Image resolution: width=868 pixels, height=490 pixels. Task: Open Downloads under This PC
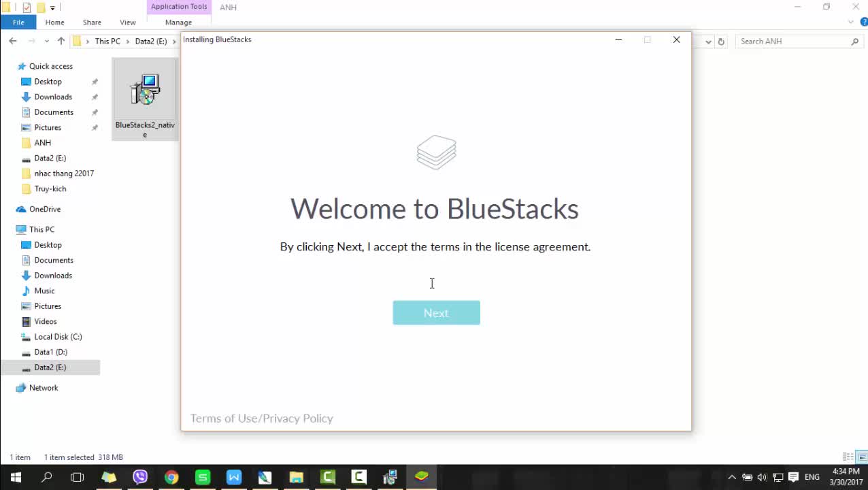click(53, 276)
